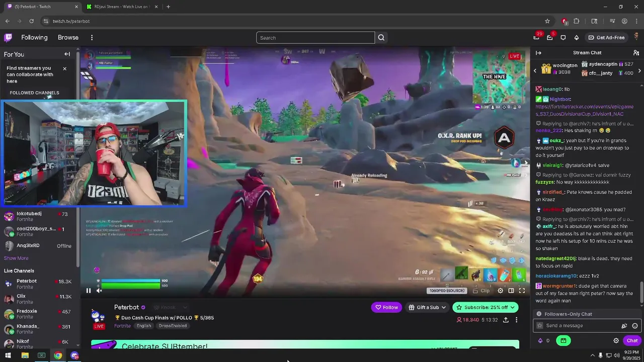Click the stream chat scrollbar

(x=641, y=292)
